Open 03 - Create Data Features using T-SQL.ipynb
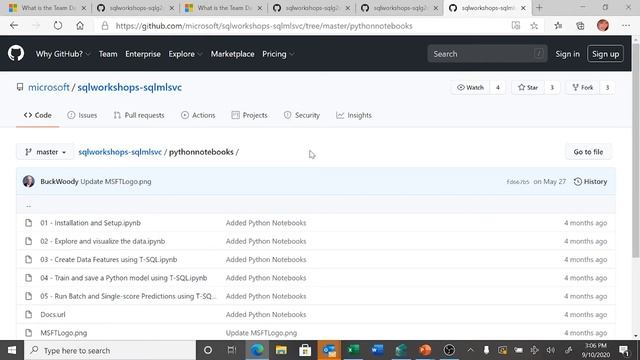This screenshot has height=360, width=640. click(109, 260)
